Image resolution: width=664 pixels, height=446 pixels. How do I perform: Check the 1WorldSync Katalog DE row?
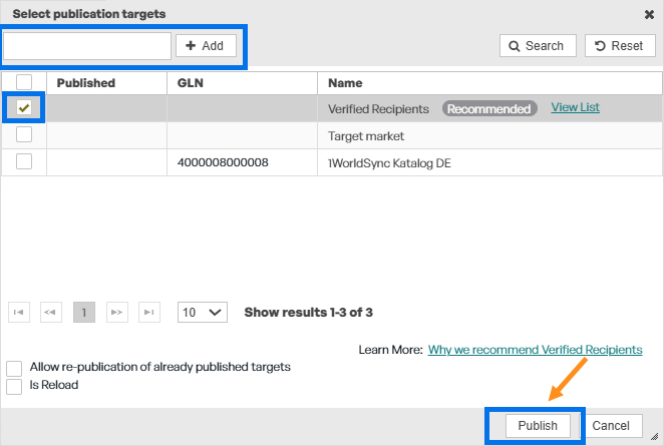24,161
